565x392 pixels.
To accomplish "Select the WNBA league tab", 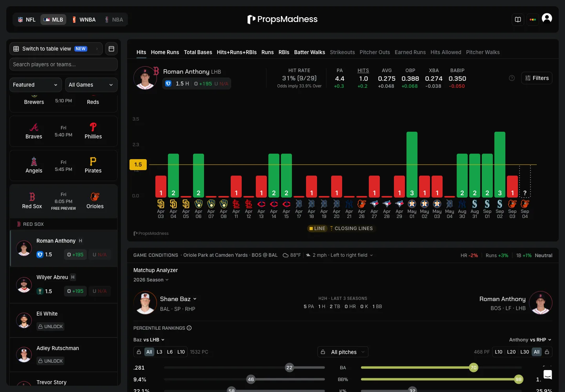I will (84, 20).
